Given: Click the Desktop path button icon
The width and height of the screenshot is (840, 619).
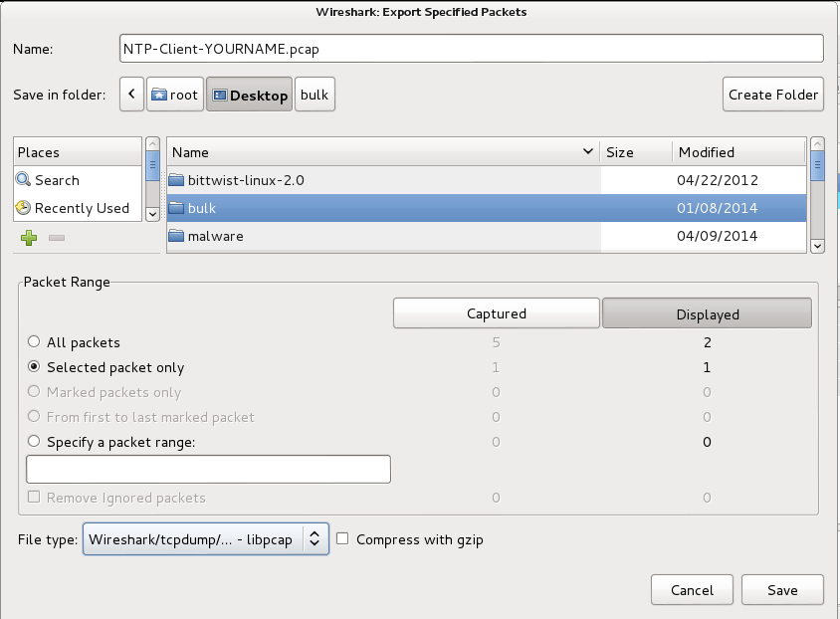Looking at the screenshot, I should tap(219, 96).
